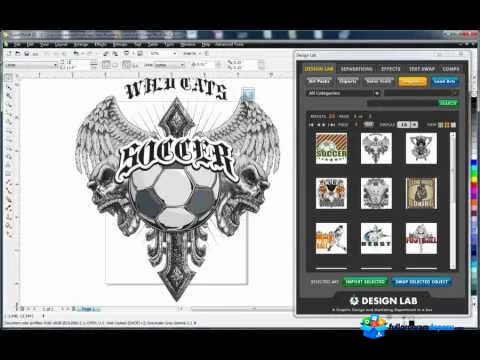This screenshot has width=480, height=360.
Task: Open the Edit menu
Action: tap(30, 44)
